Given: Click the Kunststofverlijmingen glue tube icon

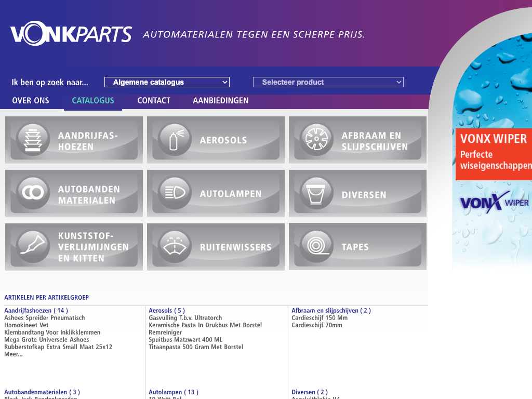Looking at the screenshot, I should pyautogui.click(x=33, y=247).
